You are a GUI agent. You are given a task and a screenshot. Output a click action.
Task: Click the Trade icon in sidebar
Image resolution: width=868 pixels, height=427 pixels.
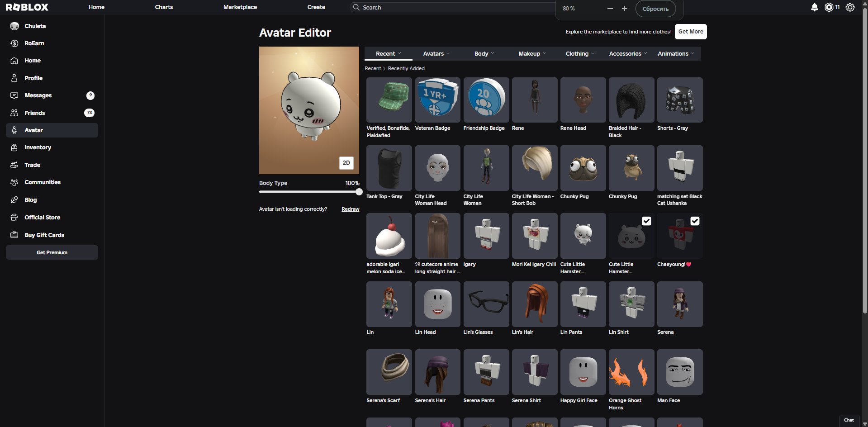[14, 165]
